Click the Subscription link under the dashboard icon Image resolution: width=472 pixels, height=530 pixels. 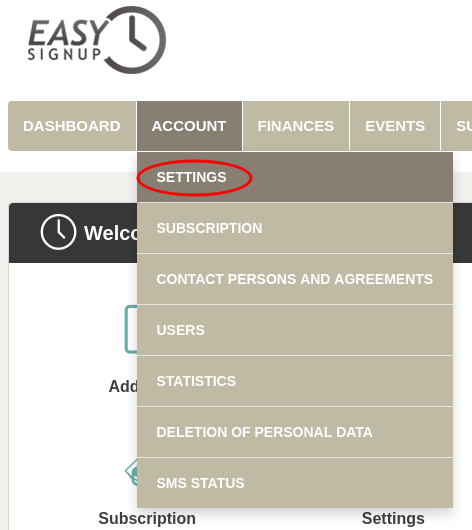click(x=147, y=519)
